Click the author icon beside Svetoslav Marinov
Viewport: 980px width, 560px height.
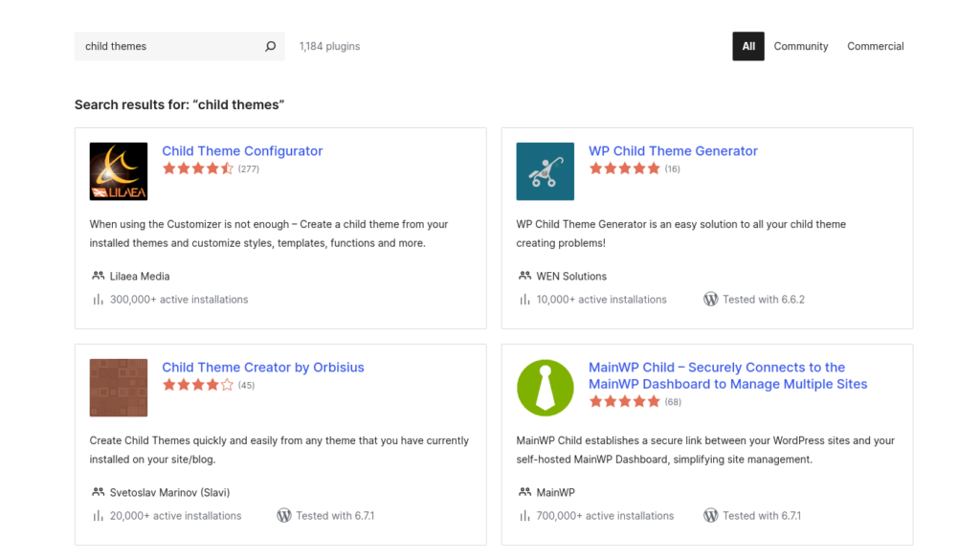(99, 492)
